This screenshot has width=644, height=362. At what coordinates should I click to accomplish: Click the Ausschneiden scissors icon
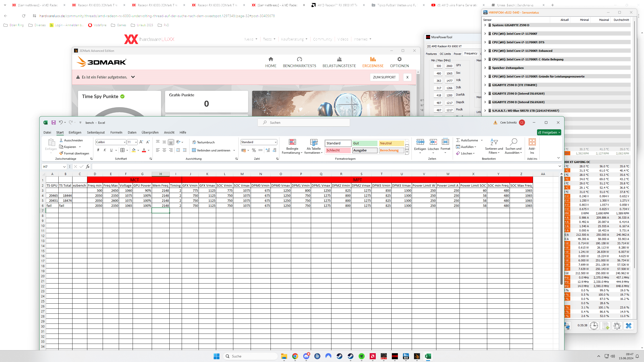pos(61,140)
